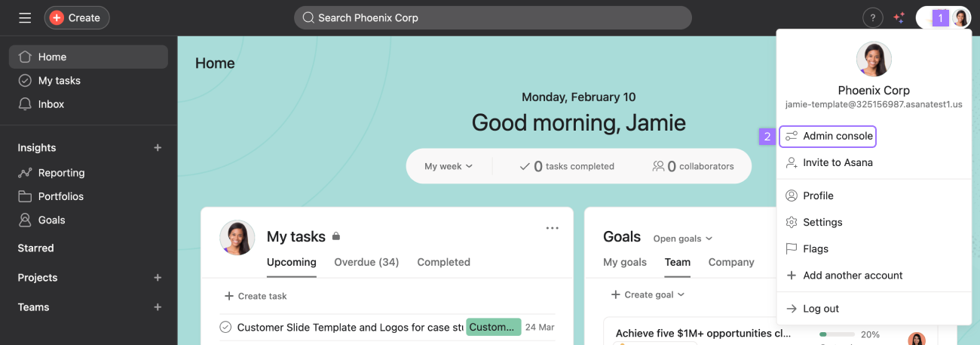Viewport: 980px width, 345px height.
Task: Choose Log out from account menu
Action: (820, 309)
